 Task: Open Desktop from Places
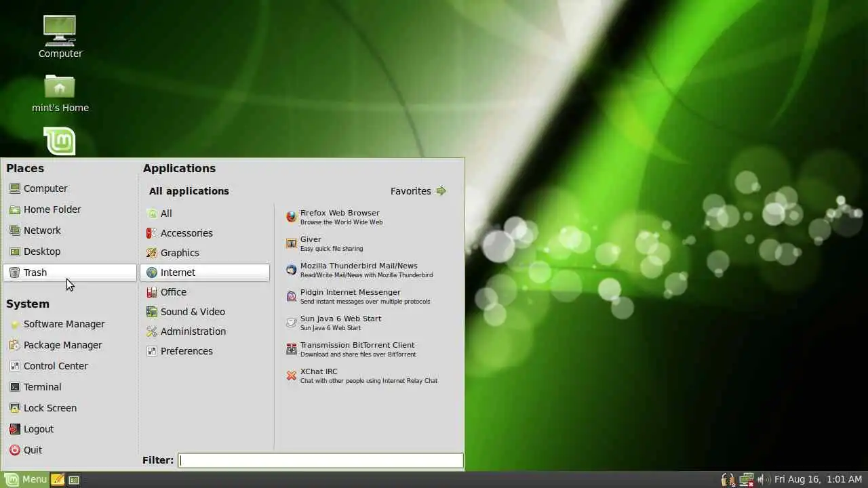[x=70, y=251]
